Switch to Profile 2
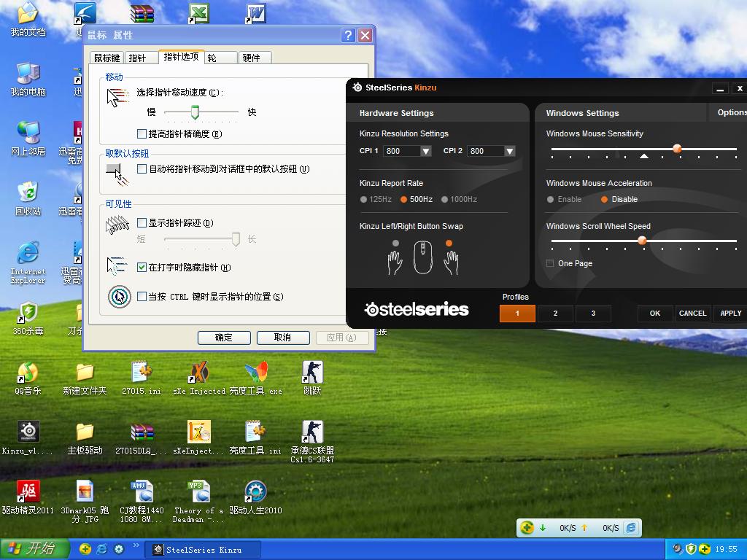 point(555,314)
